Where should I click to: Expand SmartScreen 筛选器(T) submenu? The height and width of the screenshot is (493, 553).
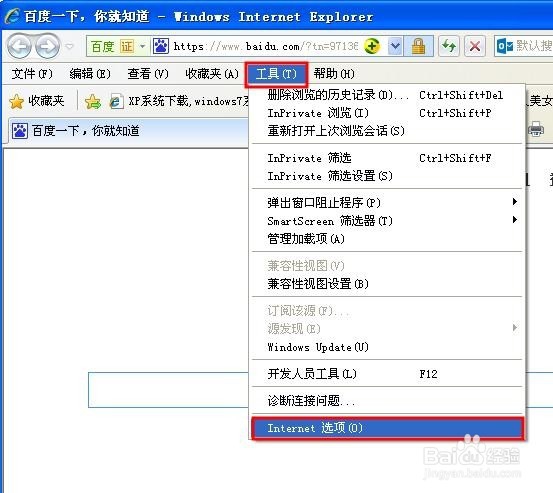pyautogui.click(x=387, y=221)
